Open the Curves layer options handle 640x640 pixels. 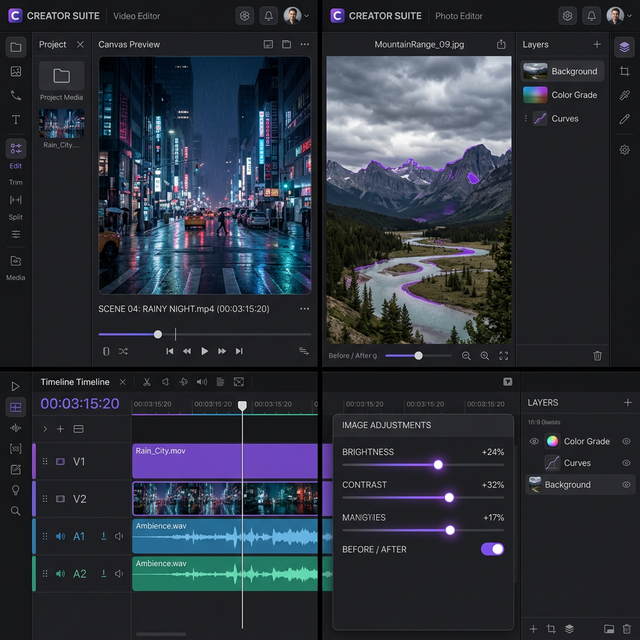pyautogui.click(x=526, y=118)
